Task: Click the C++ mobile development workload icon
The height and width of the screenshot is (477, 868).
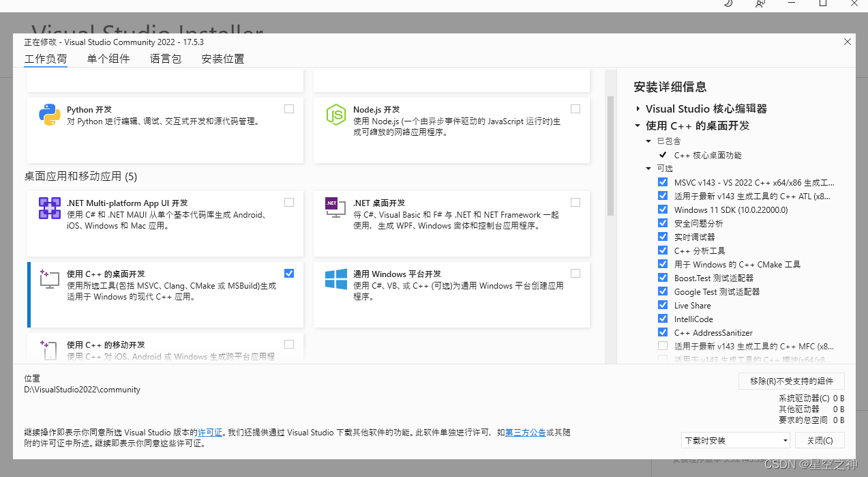Action: [x=50, y=349]
